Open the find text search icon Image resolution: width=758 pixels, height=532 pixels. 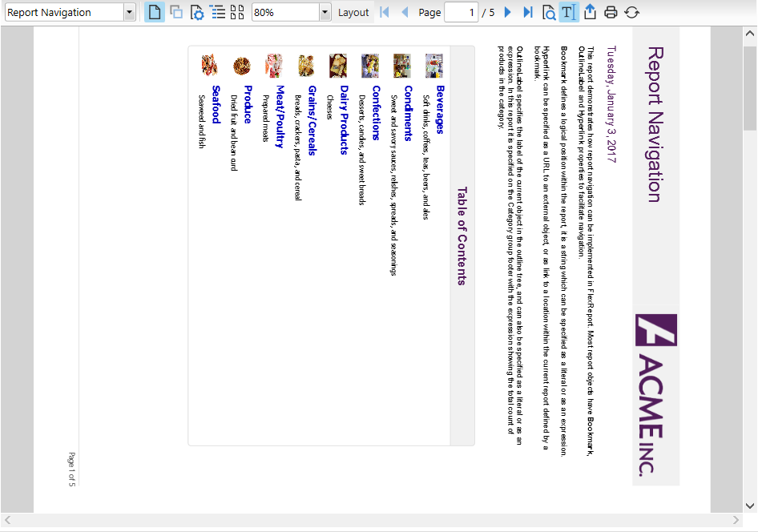pos(549,12)
